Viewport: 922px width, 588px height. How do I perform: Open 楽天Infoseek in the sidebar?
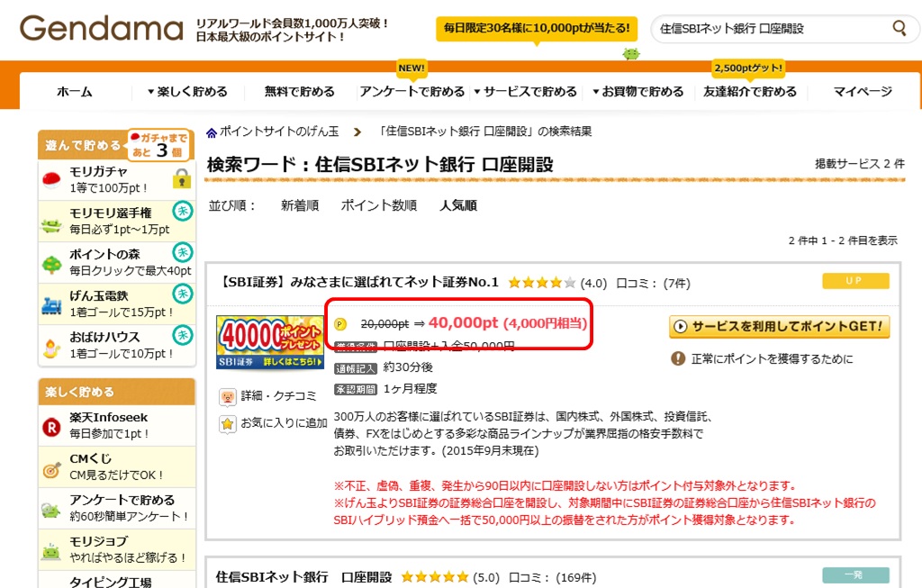pyautogui.click(x=116, y=425)
